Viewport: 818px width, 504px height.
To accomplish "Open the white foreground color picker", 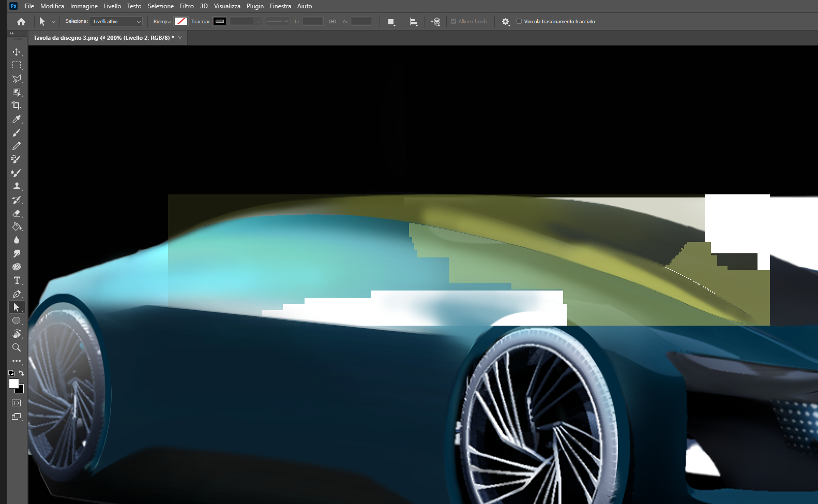I will tap(13, 383).
